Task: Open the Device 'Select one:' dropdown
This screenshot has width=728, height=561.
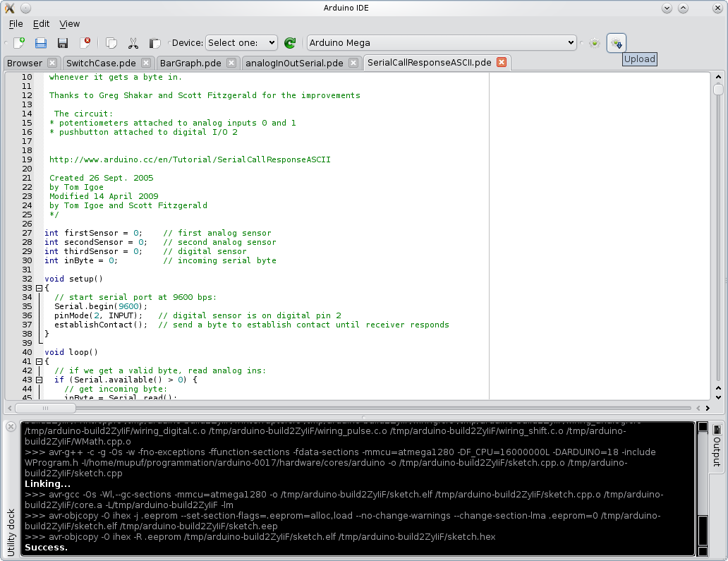Action: tap(241, 43)
